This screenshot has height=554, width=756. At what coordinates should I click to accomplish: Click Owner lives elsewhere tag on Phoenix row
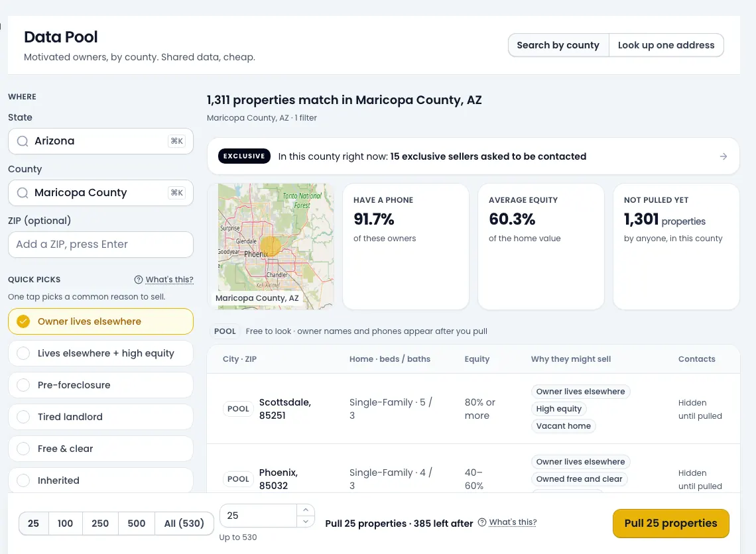pyautogui.click(x=580, y=461)
